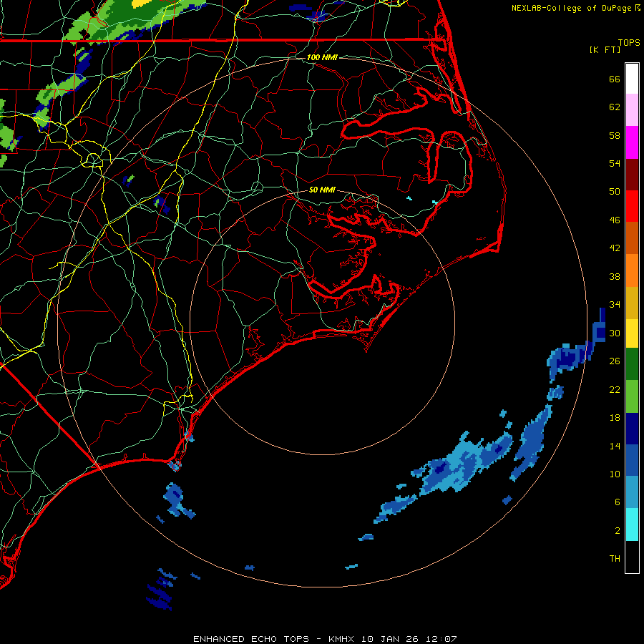Screen dimensions: 644x644
Task: Click the dark red 50-54 kft legend swatch
Action: point(632,174)
